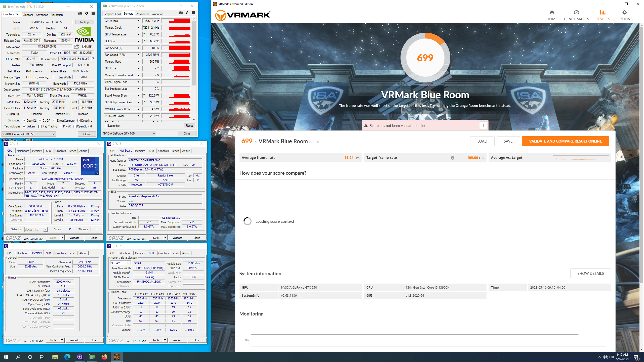The image size is (644, 362).
Task: Toggle the DirectML checkbox
Action: click(79, 121)
